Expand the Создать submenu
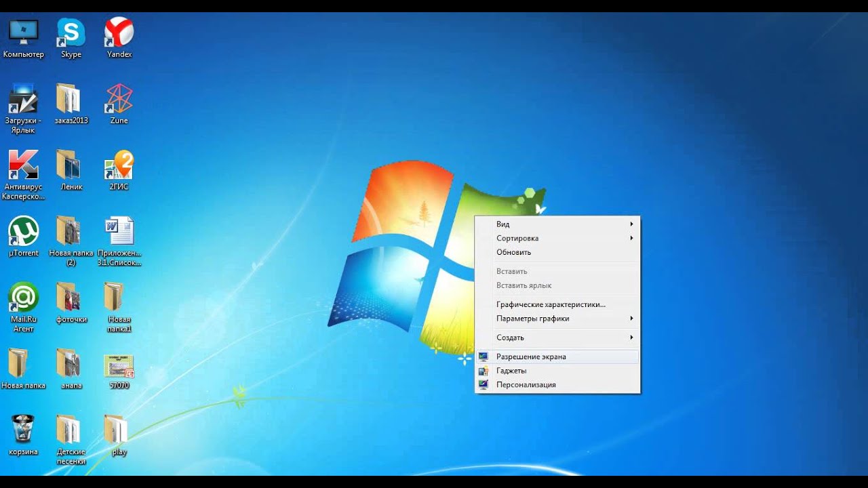The image size is (868, 488). point(557,338)
